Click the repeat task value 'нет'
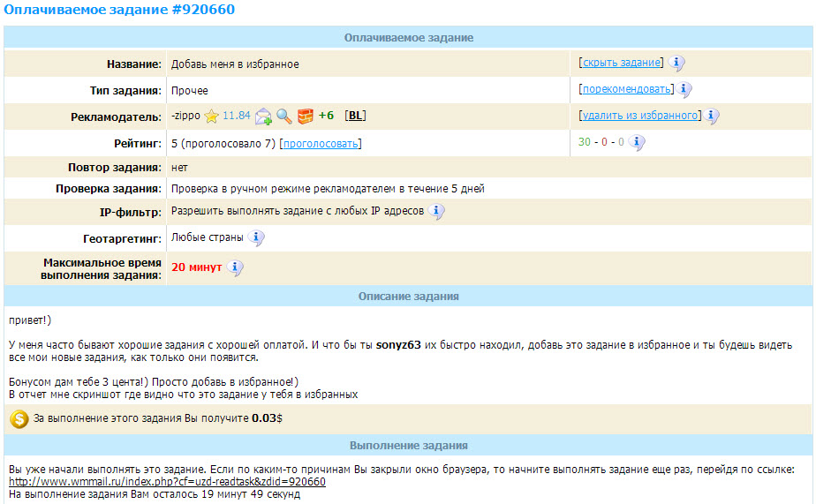816x504 pixels. pos(179,168)
